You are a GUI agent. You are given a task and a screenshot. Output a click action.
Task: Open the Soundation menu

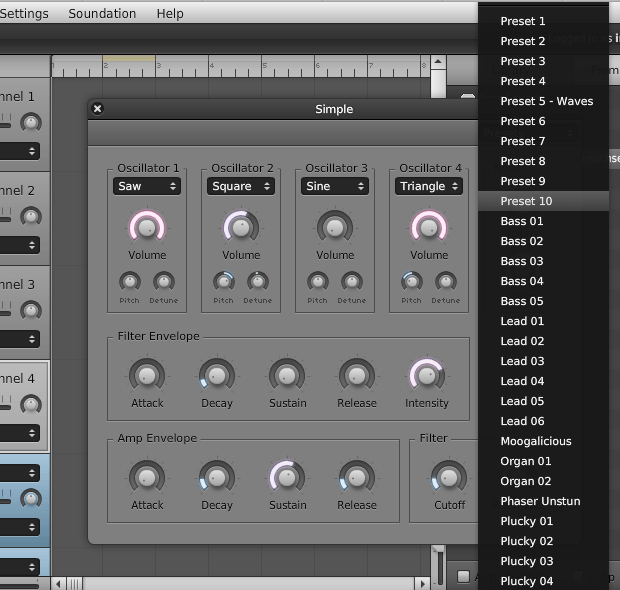tap(102, 13)
